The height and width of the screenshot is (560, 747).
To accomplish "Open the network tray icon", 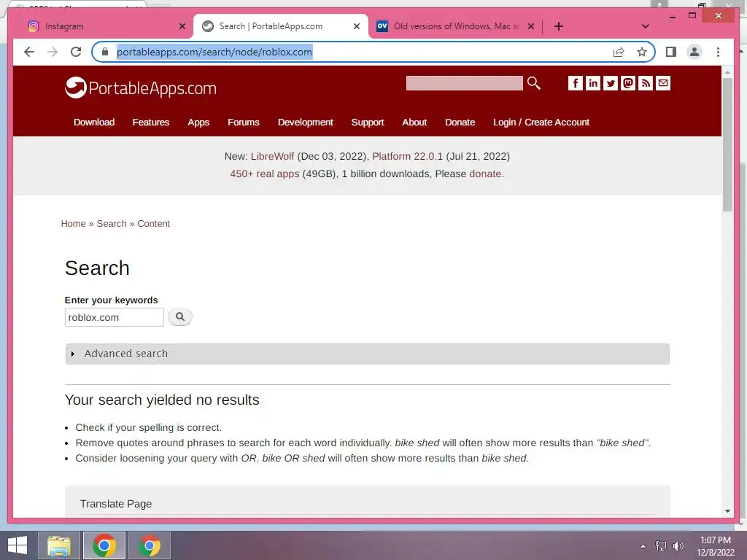I will tap(661, 546).
